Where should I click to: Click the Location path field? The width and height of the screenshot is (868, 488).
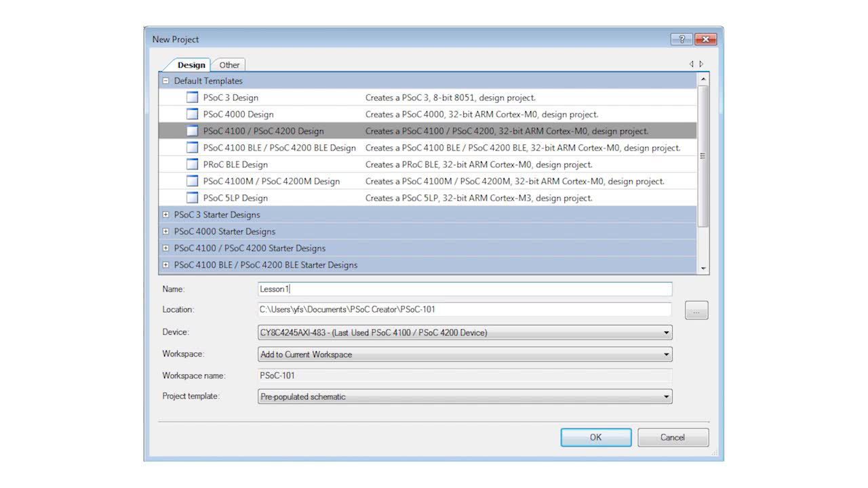click(x=465, y=310)
